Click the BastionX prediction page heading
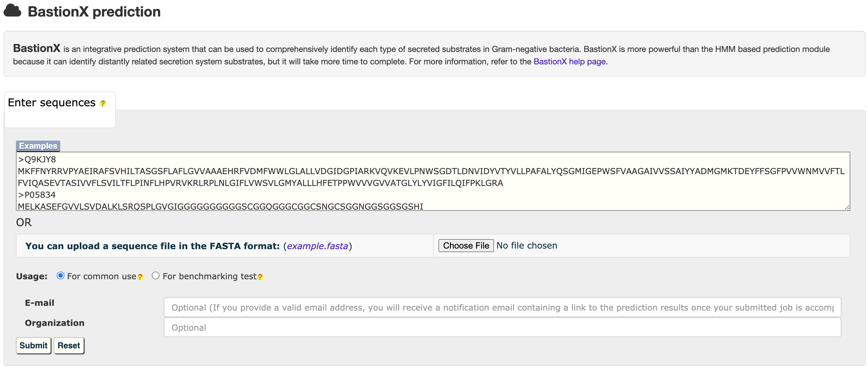Image resolution: width=868 pixels, height=369 pixels. click(94, 12)
